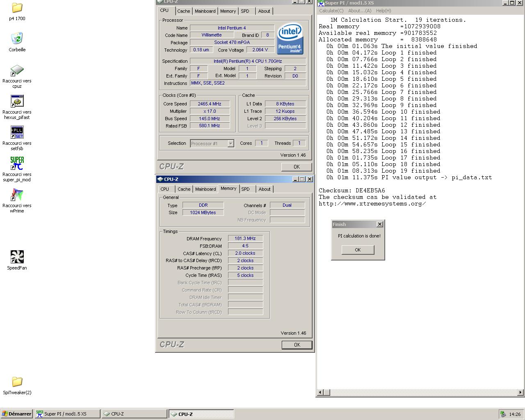
Task: Click the taskbar clock showing 14:26
Action: coord(515,414)
